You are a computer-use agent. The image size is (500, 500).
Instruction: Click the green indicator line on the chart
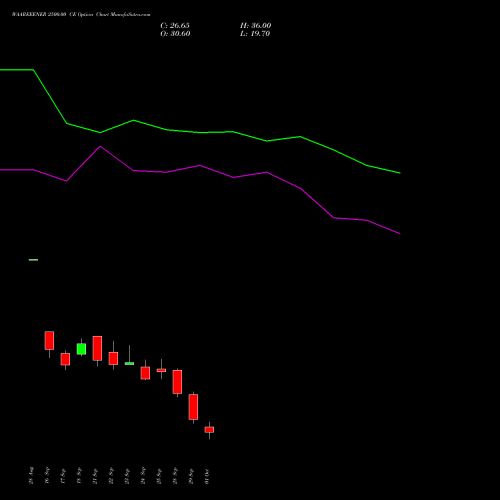tap(200, 132)
